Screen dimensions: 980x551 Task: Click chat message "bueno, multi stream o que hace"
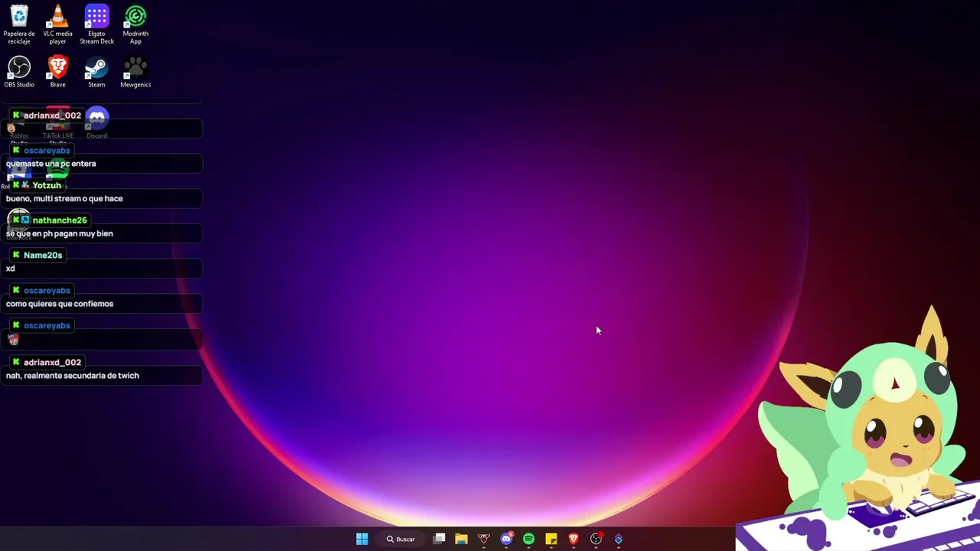pos(64,199)
